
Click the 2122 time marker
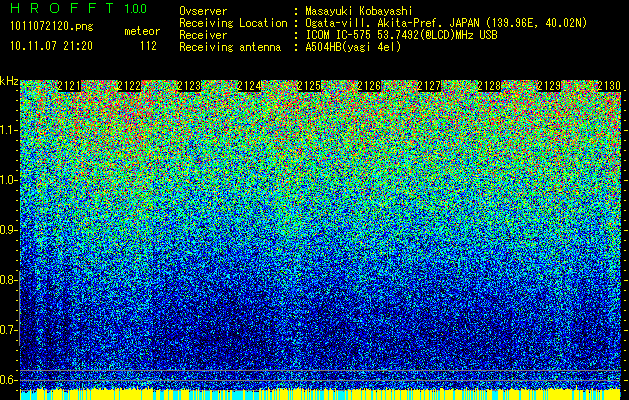[x=129, y=86]
